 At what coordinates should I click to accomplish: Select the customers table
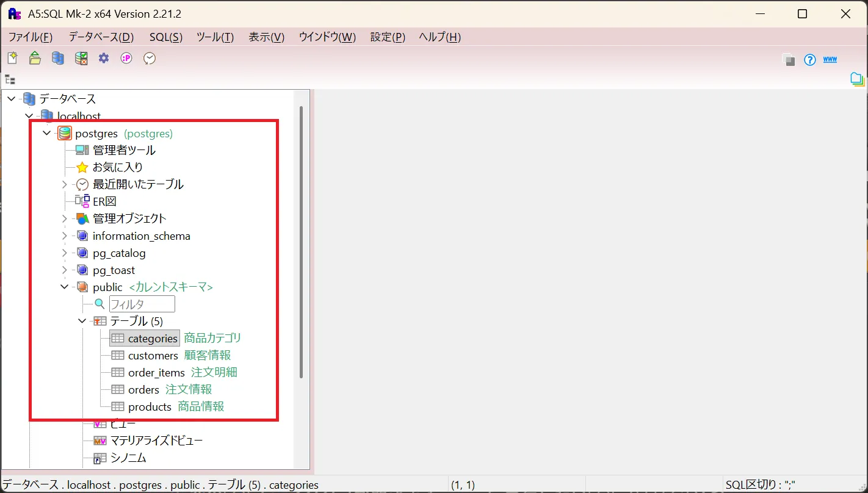153,355
